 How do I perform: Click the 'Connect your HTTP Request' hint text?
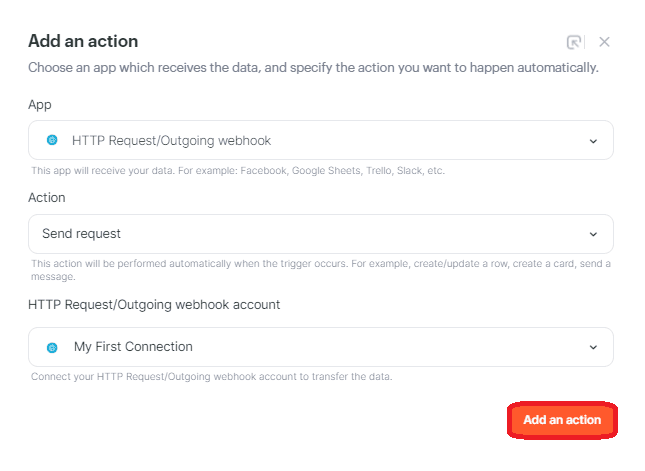210,377
